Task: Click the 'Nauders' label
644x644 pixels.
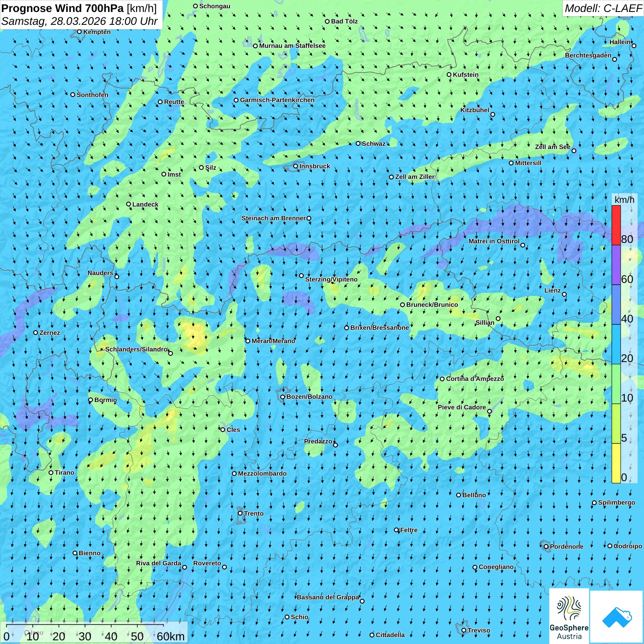Action: (x=100, y=273)
